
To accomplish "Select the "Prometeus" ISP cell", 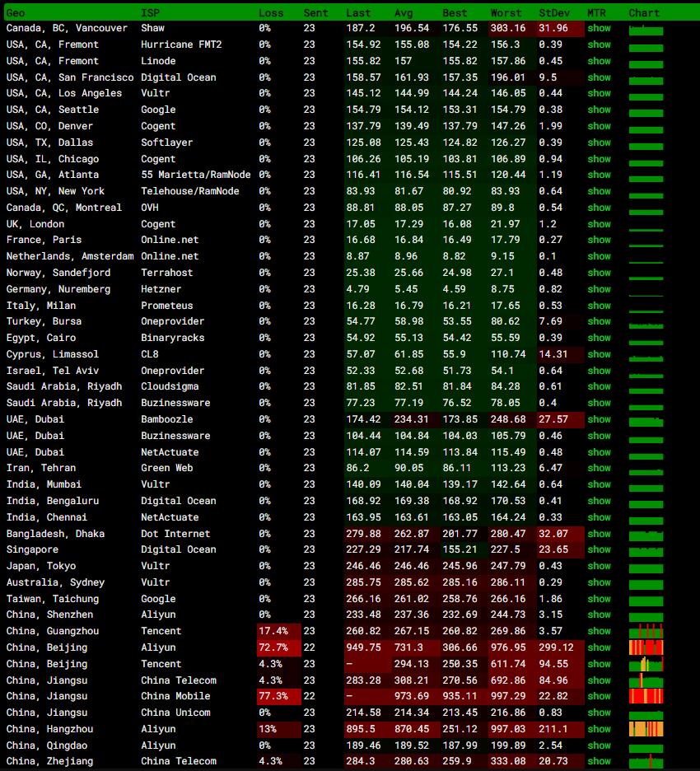I will tap(167, 306).
